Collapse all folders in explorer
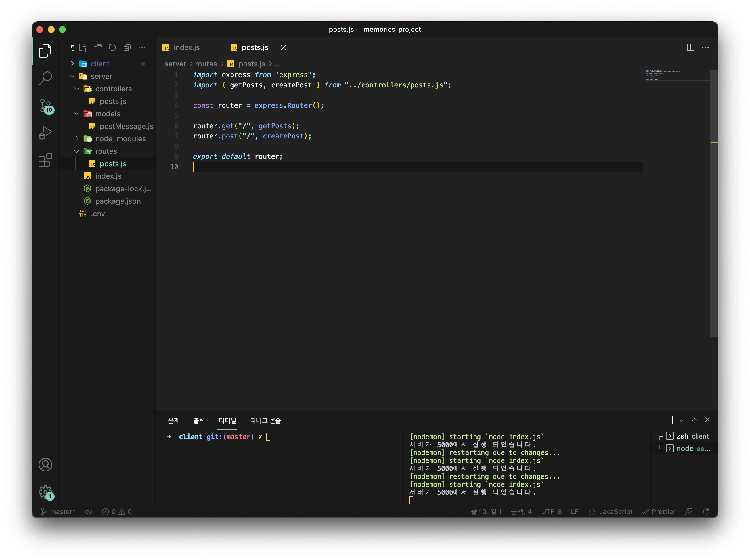The width and height of the screenshot is (750, 560). (x=127, y=48)
